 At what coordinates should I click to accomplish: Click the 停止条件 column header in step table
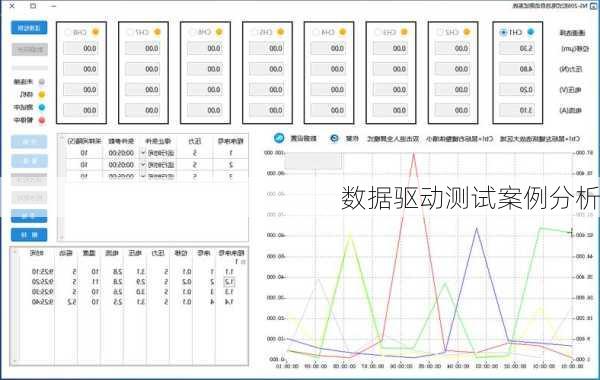(x=158, y=141)
